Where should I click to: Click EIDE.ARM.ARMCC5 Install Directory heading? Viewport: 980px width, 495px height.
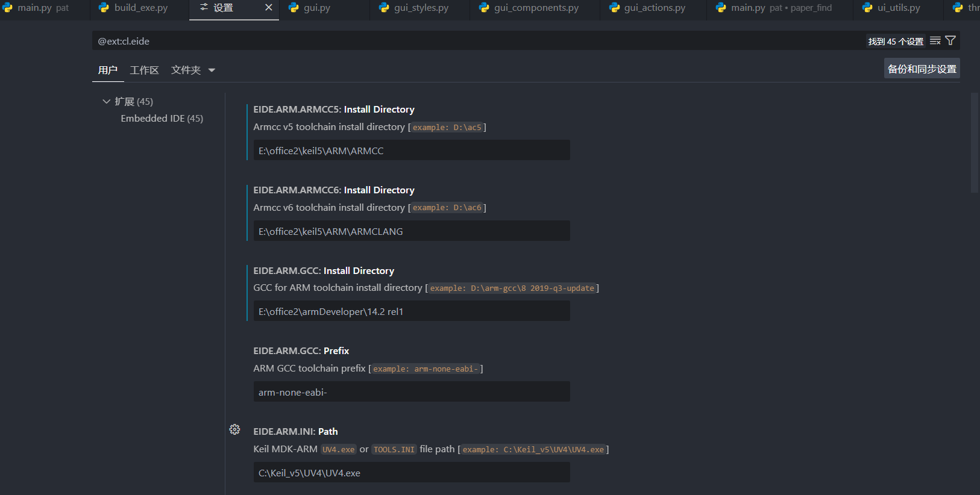click(x=334, y=109)
